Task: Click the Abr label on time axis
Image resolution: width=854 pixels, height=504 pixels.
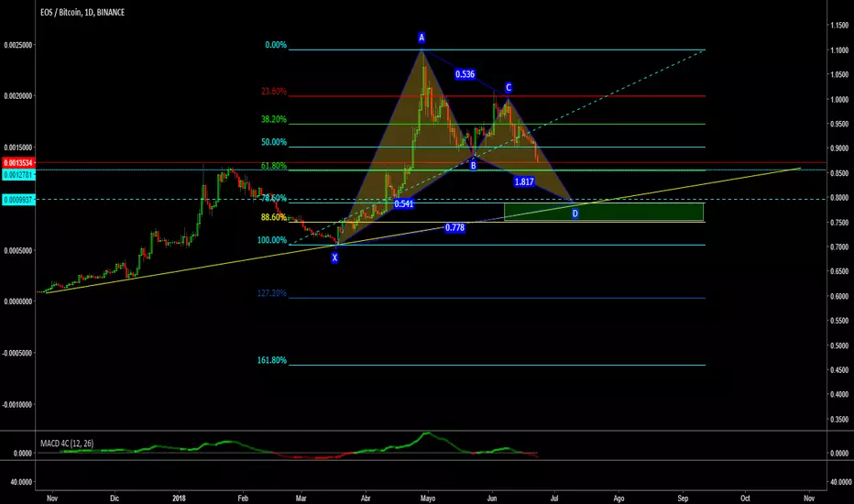Action: coord(366,498)
